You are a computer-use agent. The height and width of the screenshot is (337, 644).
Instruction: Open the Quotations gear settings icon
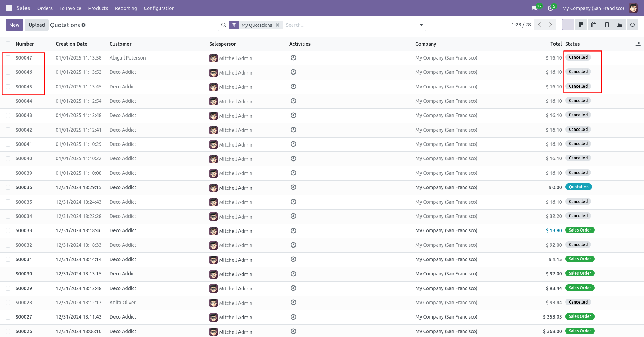click(84, 25)
